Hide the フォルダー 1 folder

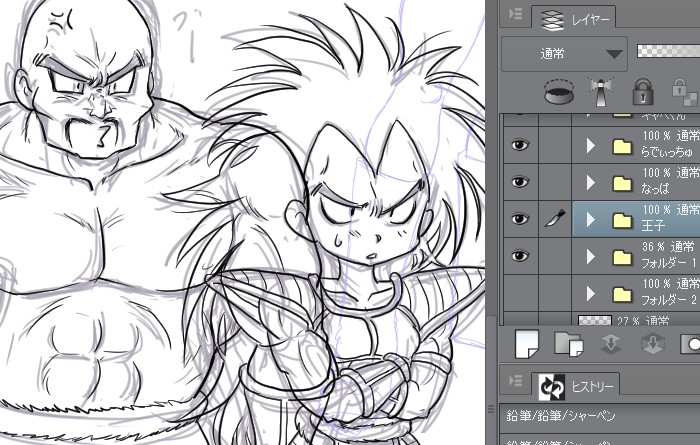520,256
